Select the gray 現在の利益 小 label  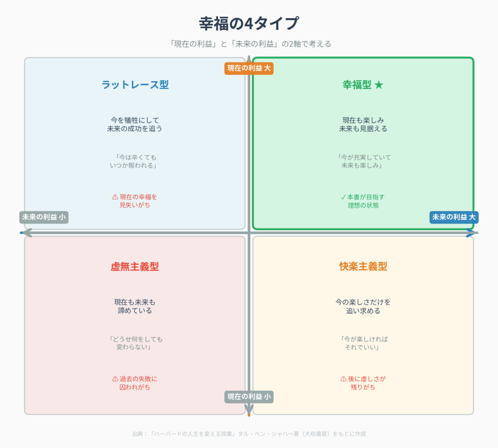[249, 396]
